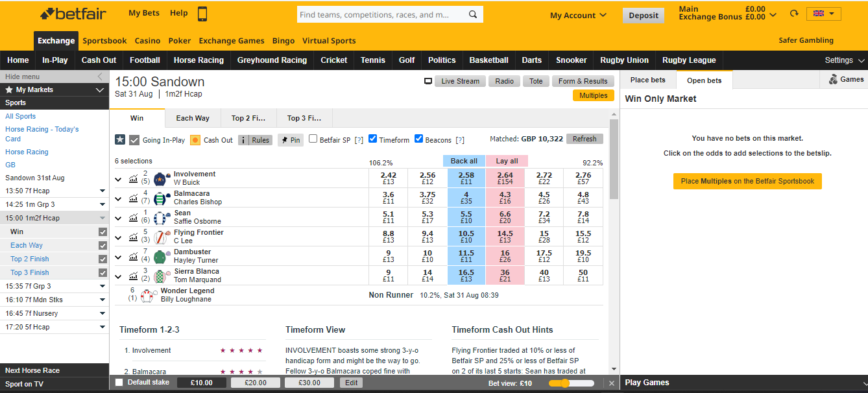Expand the Balmacara runner details chevron
The height and width of the screenshot is (393, 868).
pyautogui.click(x=118, y=198)
